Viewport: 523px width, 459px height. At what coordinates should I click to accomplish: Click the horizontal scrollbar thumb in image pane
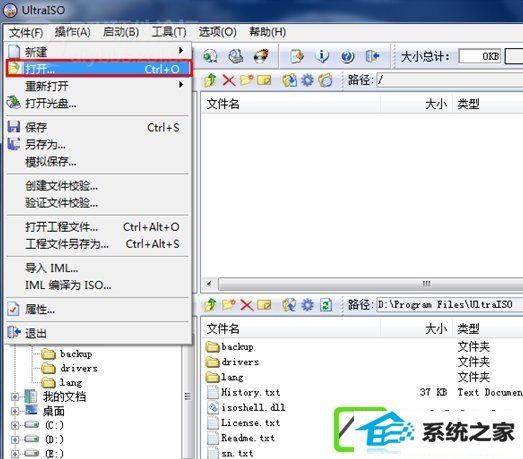[370, 284]
